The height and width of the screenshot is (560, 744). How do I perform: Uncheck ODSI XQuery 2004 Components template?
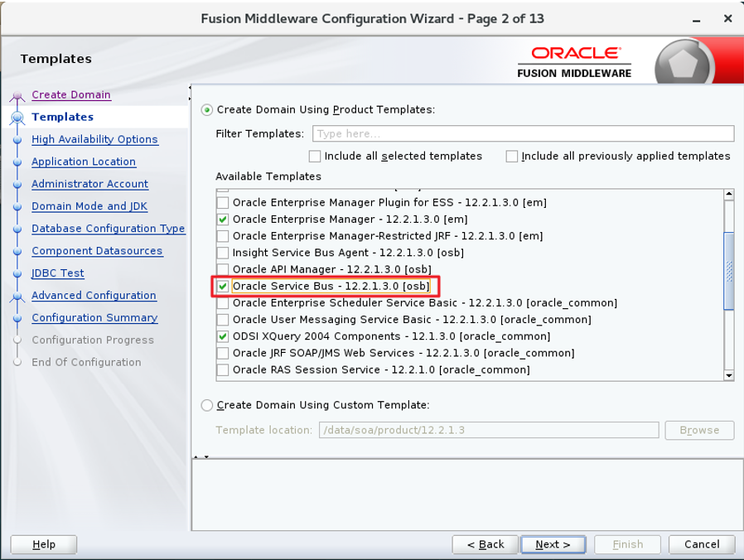pos(223,336)
